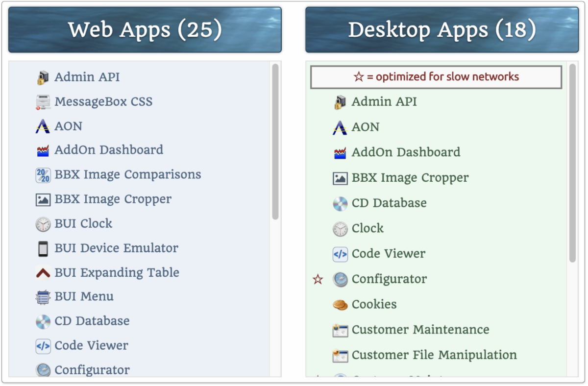
Task: Click the star beside Configurator in Desktop Apps
Action: tap(318, 279)
